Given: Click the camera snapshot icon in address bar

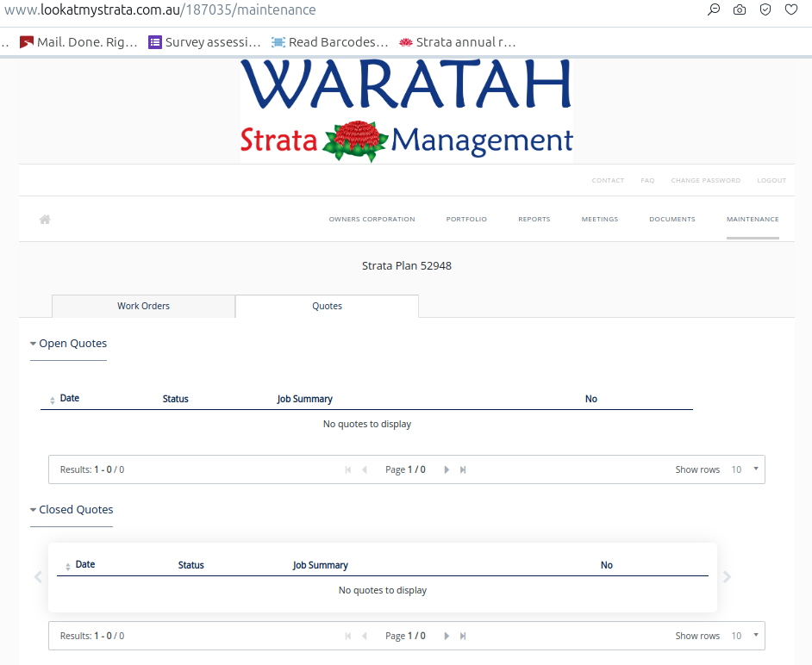Looking at the screenshot, I should (x=740, y=9).
